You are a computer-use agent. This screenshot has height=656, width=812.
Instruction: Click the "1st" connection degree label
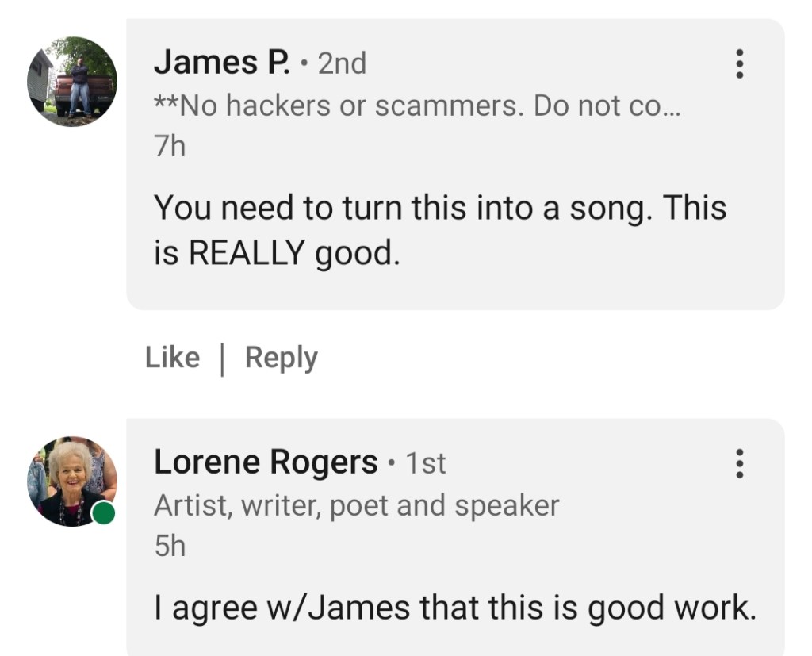(x=425, y=463)
